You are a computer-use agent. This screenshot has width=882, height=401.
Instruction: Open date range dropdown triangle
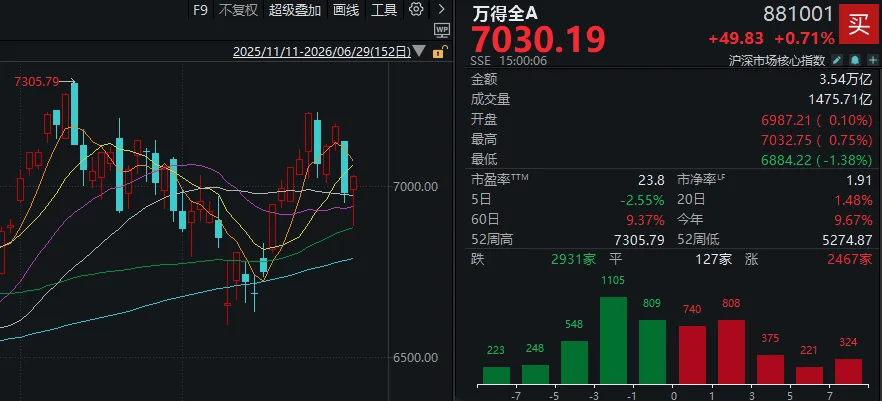420,52
